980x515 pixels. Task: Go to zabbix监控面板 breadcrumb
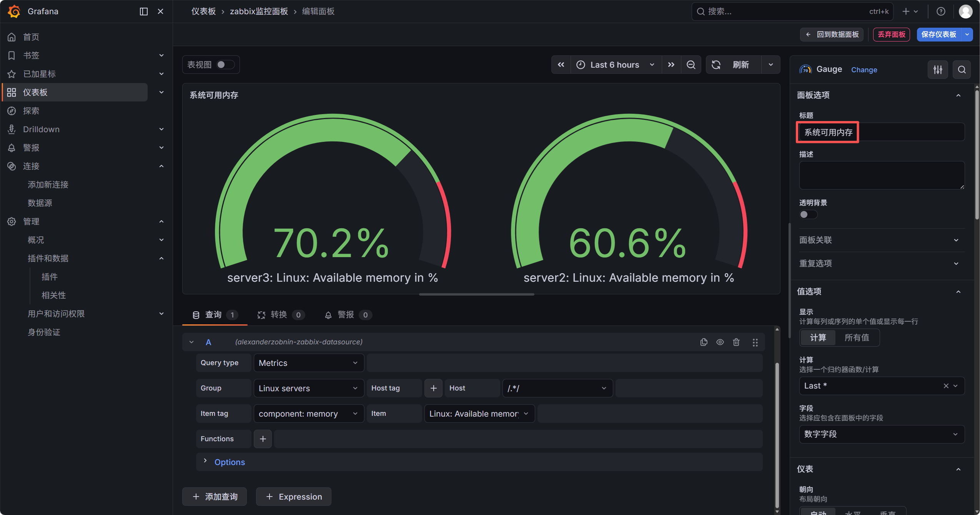coord(259,12)
